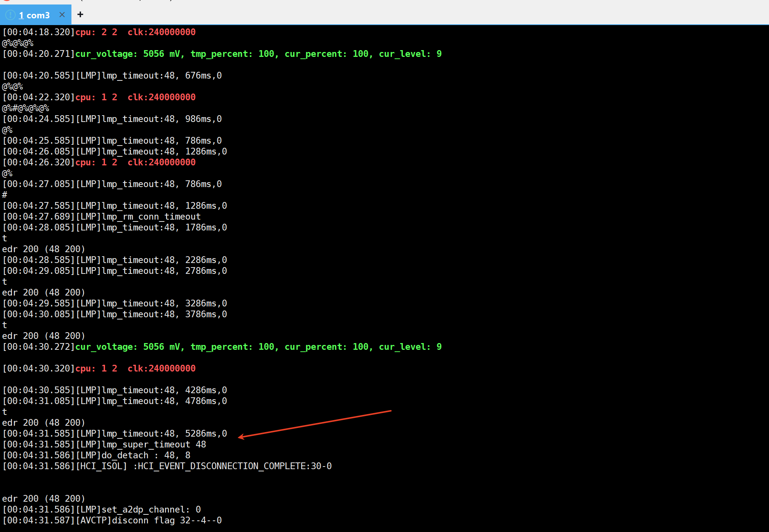Image resolution: width=769 pixels, height=532 pixels.
Task: Click the cpu clk line at 00:04:30.320
Action: point(99,369)
